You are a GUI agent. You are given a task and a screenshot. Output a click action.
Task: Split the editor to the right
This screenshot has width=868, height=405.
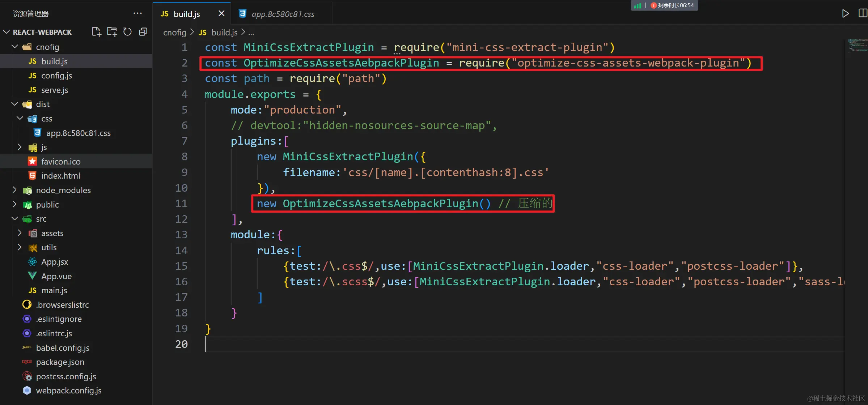coord(863,14)
